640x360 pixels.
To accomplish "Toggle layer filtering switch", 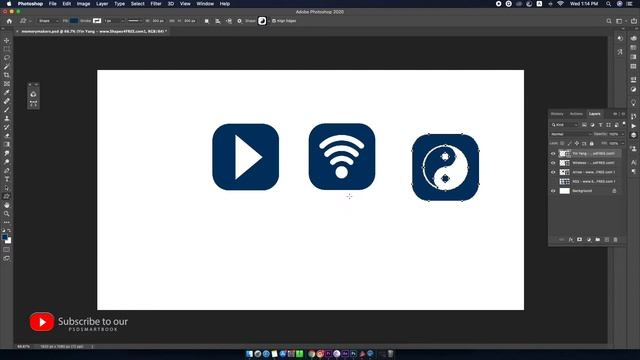I will [624, 124].
